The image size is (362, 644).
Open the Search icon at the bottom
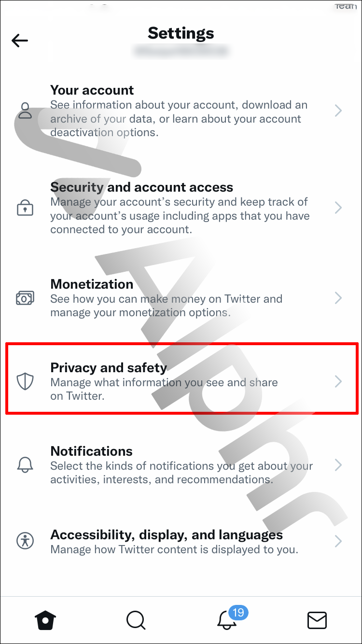[x=136, y=620]
